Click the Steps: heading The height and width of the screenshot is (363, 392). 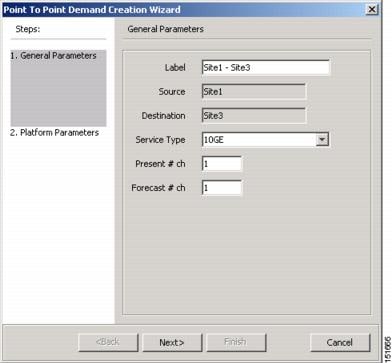[28, 29]
